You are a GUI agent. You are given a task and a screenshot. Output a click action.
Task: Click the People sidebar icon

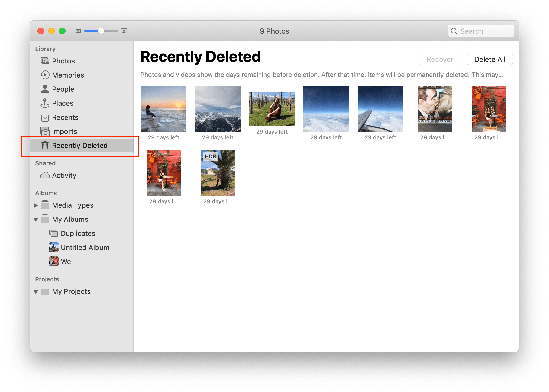coord(45,89)
